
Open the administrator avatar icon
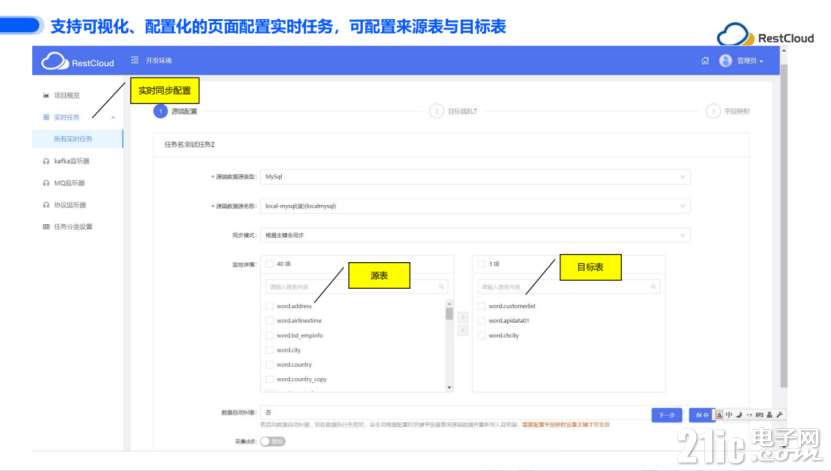(x=725, y=60)
